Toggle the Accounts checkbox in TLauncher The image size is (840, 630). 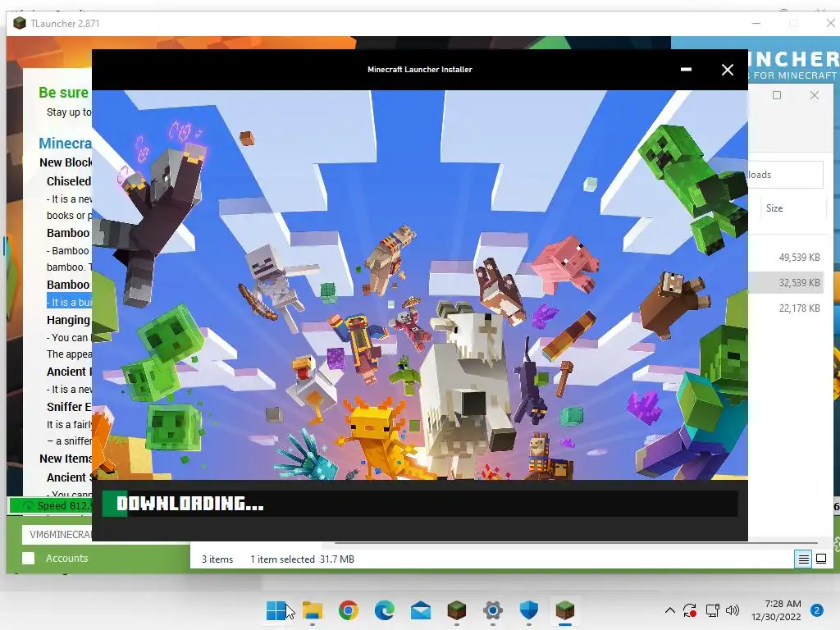coord(29,558)
